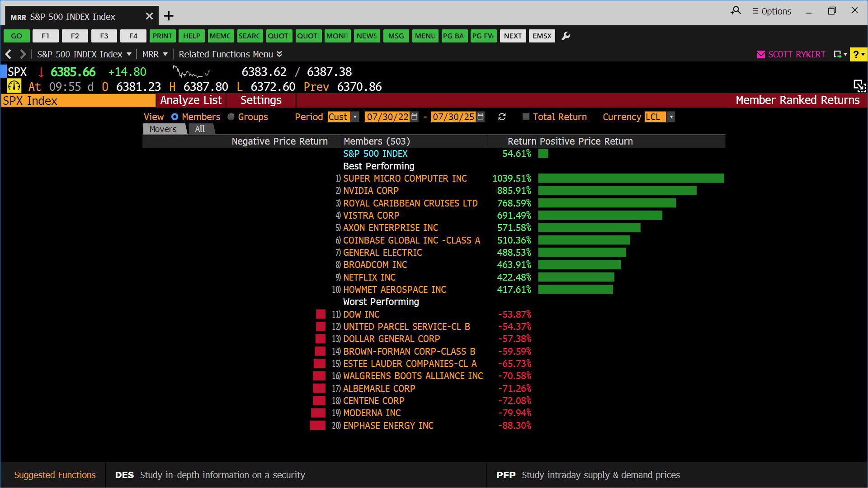Image resolution: width=868 pixels, height=488 pixels.
Task: Click the pop-out panel icon at right
Action: 859,86
